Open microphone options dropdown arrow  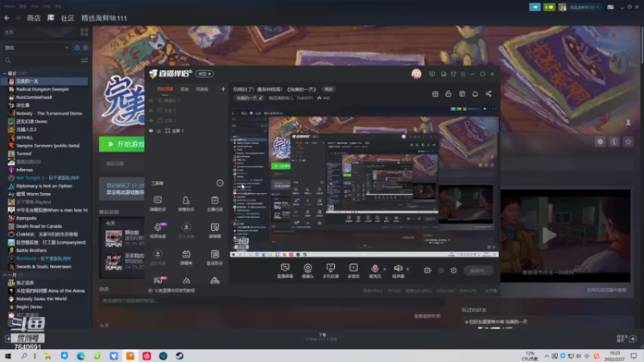pos(385,269)
